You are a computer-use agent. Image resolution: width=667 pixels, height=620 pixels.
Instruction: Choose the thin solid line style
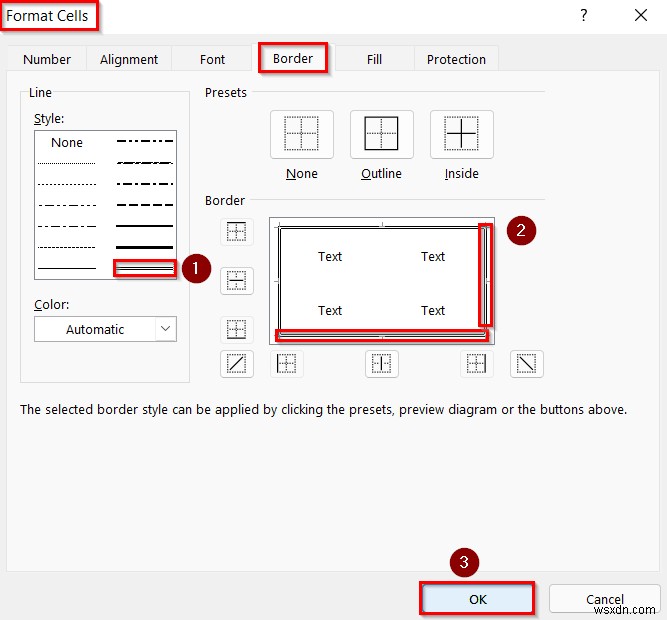coord(67,268)
